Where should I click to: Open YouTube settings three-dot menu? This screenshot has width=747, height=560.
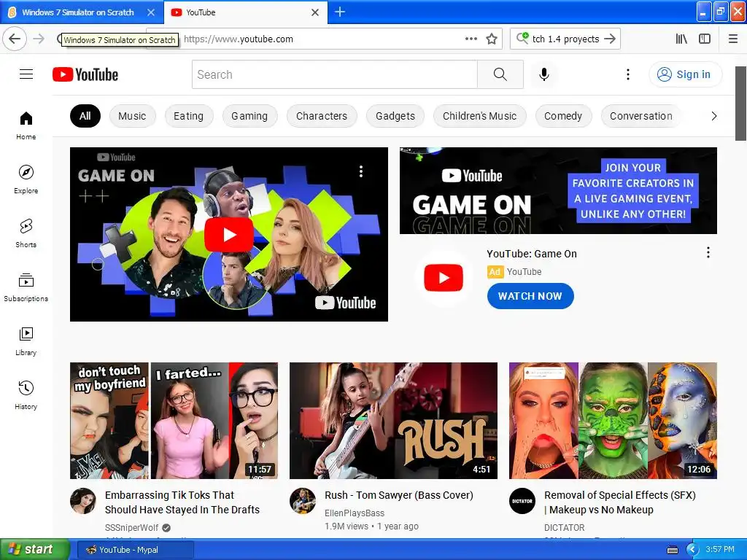(x=628, y=74)
